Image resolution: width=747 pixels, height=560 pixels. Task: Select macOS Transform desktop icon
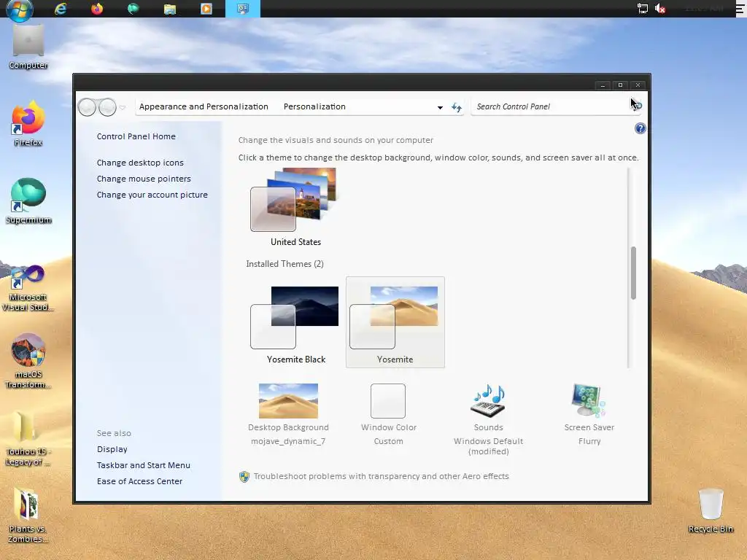point(28,361)
